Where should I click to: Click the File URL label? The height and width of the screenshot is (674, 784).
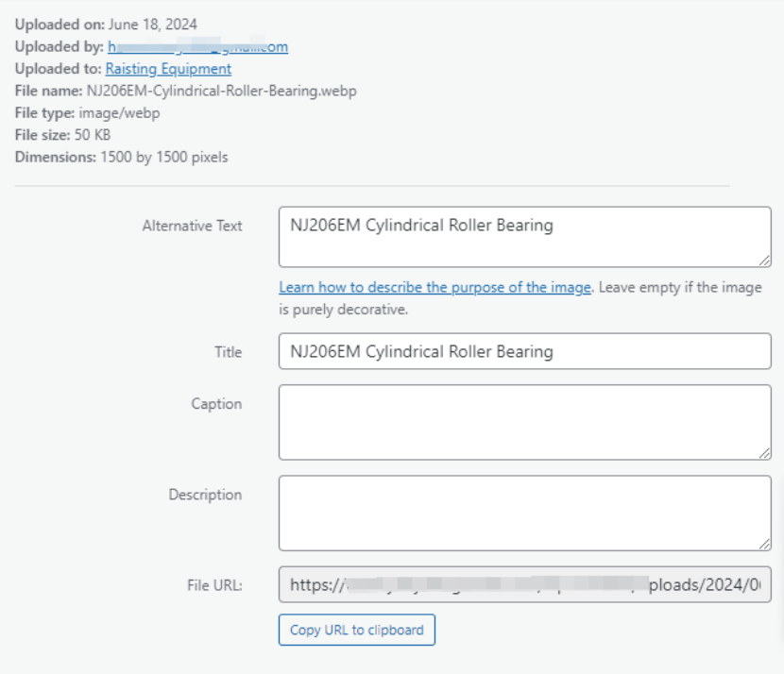click(x=213, y=585)
